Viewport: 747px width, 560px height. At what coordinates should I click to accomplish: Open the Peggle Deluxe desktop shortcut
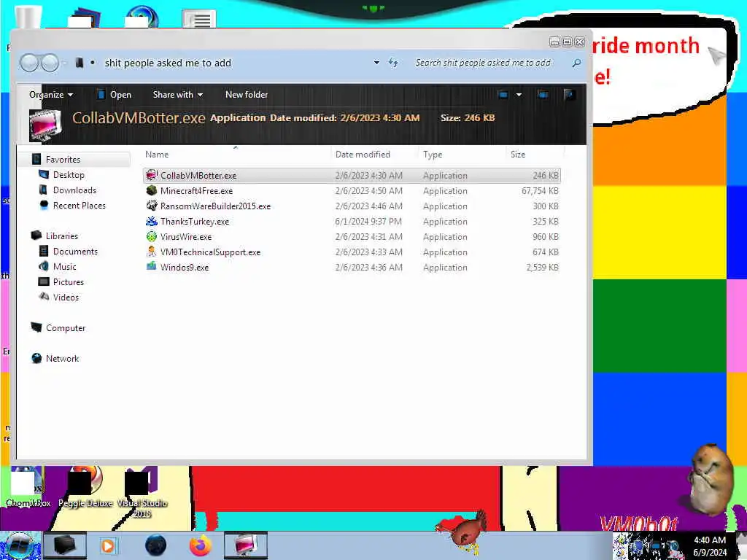click(85, 486)
